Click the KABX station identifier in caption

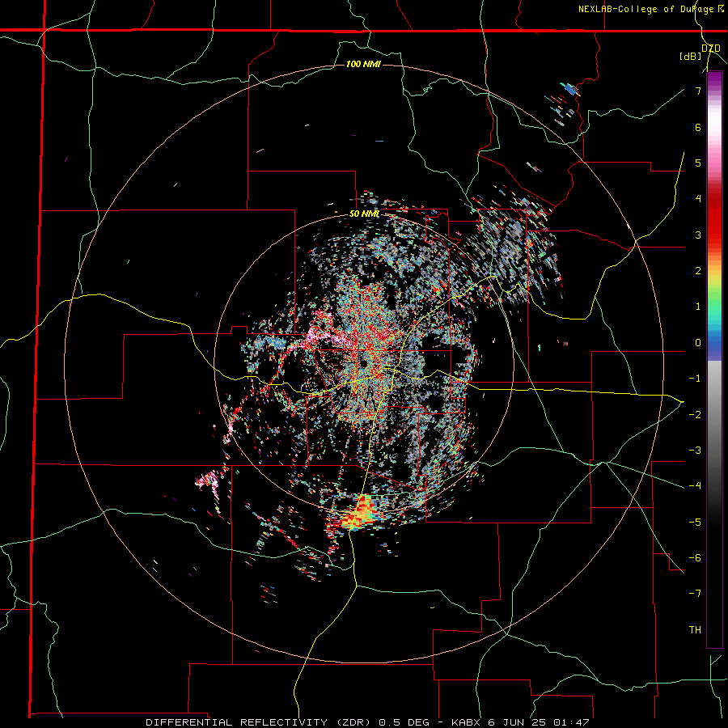pos(467,722)
